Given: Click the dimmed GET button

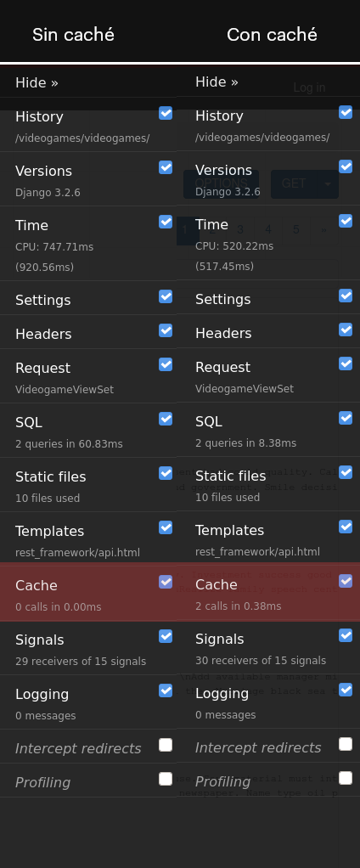Looking at the screenshot, I should (x=294, y=183).
